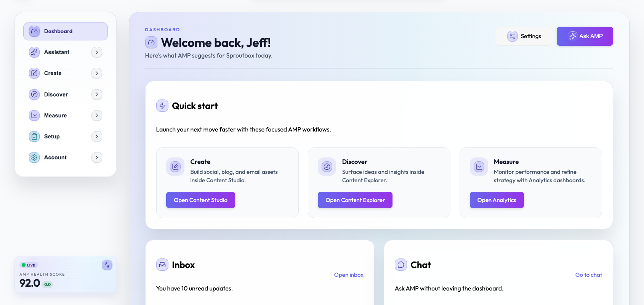The image size is (644, 305).
Task: Click the health score pulse icon
Action: tap(107, 265)
